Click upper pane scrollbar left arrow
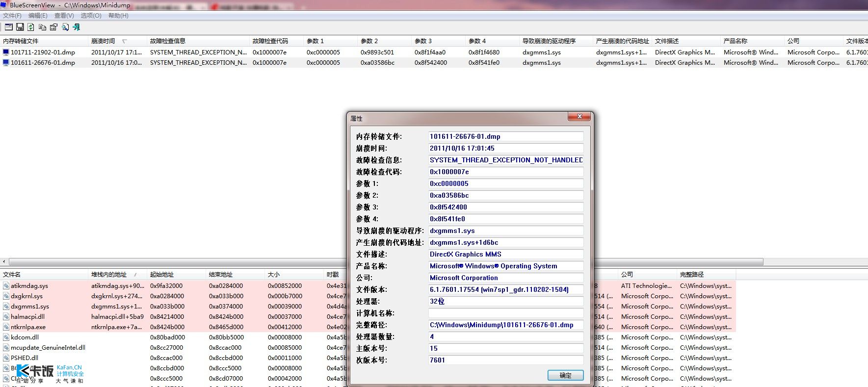 (4, 262)
